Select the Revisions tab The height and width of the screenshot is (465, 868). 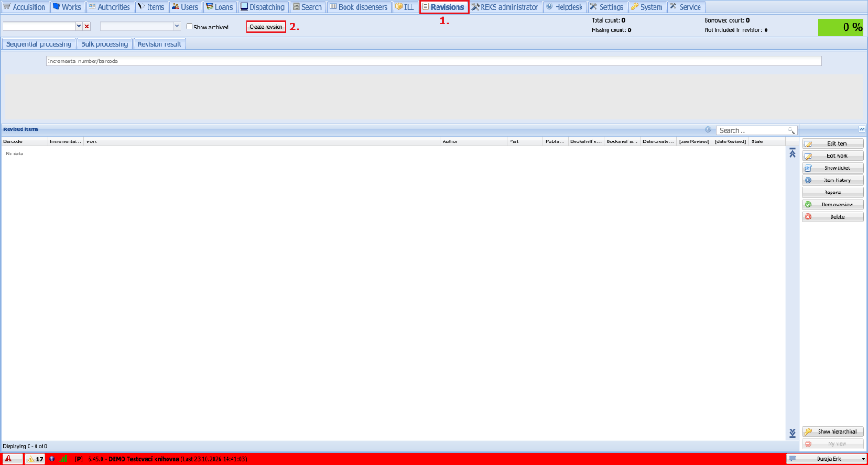pos(444,7)
